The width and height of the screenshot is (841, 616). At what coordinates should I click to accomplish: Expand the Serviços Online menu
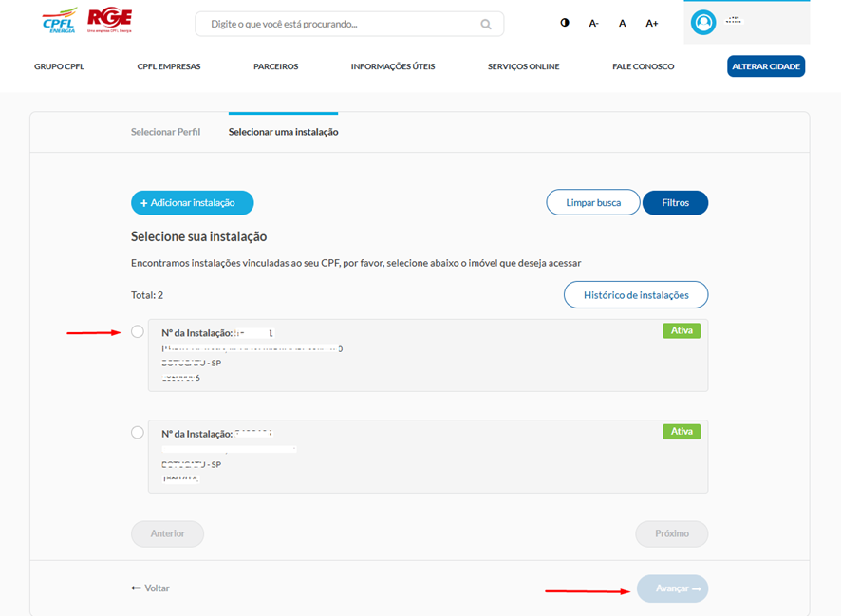click(x=523, y=66)
